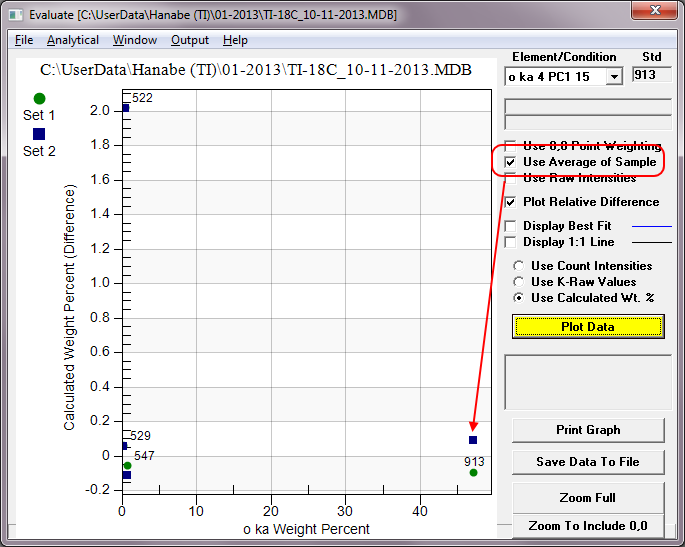Toggle Use Average of Sample checkbox
This screenshot has height=547, width=685.
coord(511,162)
